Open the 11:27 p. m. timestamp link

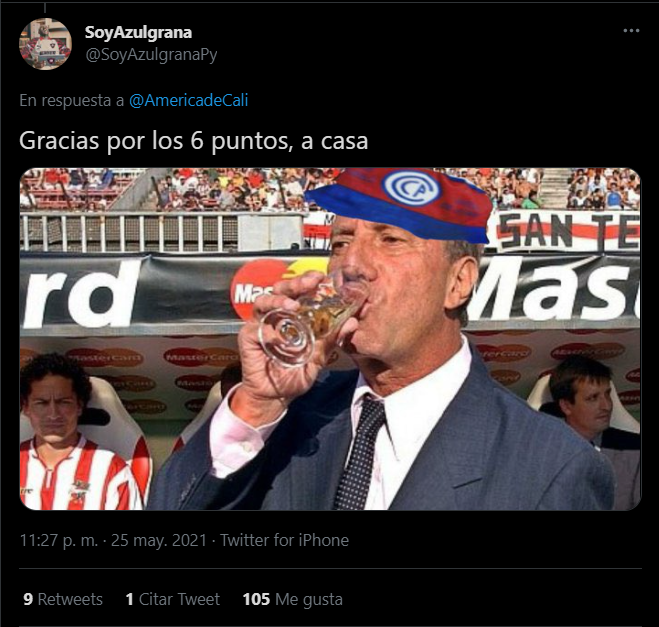coord(59,540)
